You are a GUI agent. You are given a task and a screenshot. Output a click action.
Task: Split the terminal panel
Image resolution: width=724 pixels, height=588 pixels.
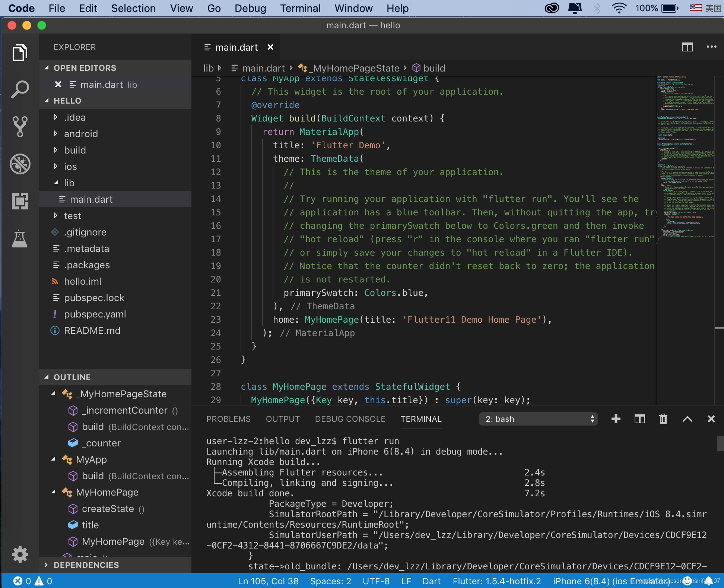(639, 419)
